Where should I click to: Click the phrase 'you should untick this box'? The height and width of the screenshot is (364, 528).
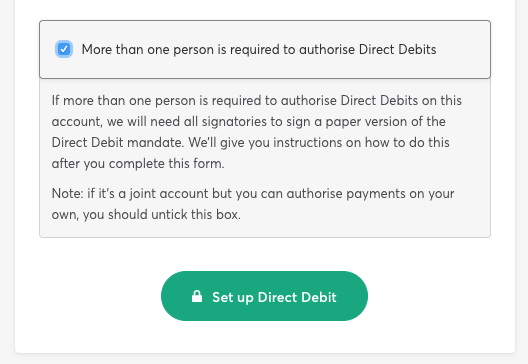(x=162, y=214)
